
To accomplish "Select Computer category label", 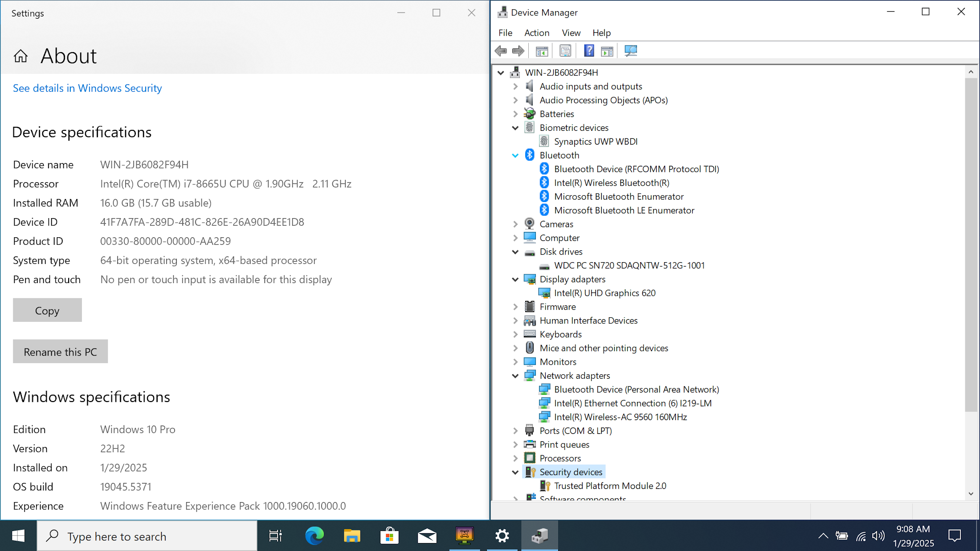I will pos(559,238).
